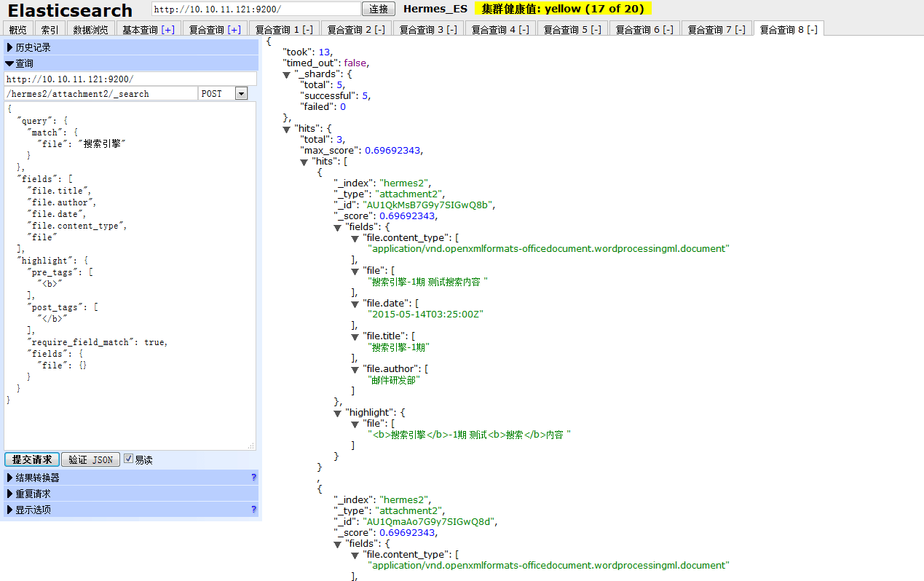Collapse the "_shards" JSON node
Viewport: 924px width, 581px height.
point(287,75)
